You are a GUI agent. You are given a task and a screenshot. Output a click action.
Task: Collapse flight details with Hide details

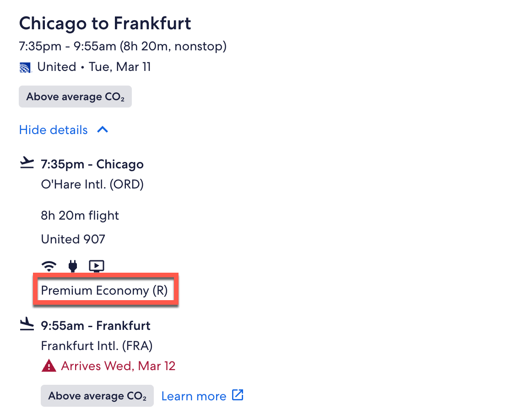(53, 130)
